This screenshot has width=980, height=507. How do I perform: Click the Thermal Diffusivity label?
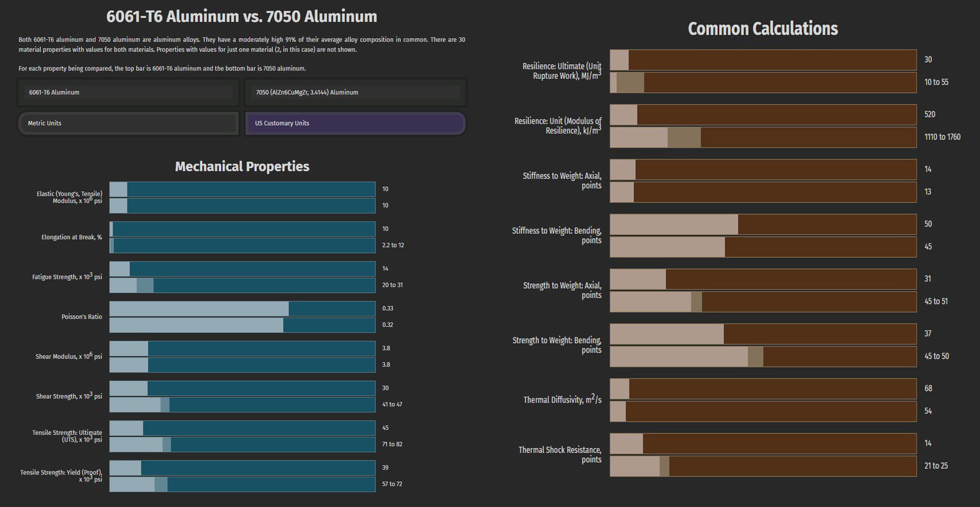click(562, 400)
